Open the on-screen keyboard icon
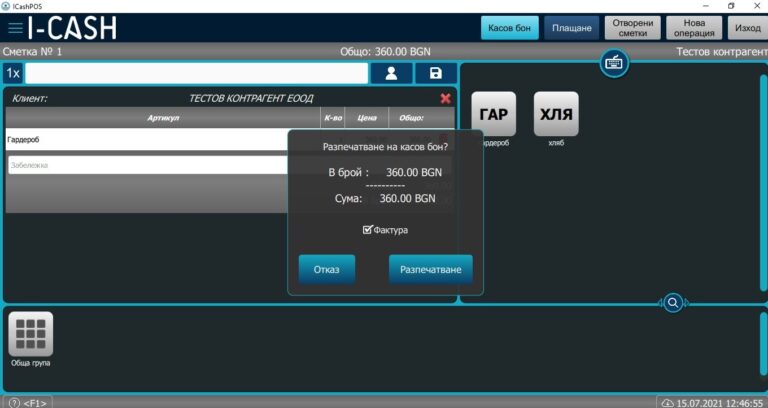The height and width of the screenshot is (408, 768). [x=614, y=63]
